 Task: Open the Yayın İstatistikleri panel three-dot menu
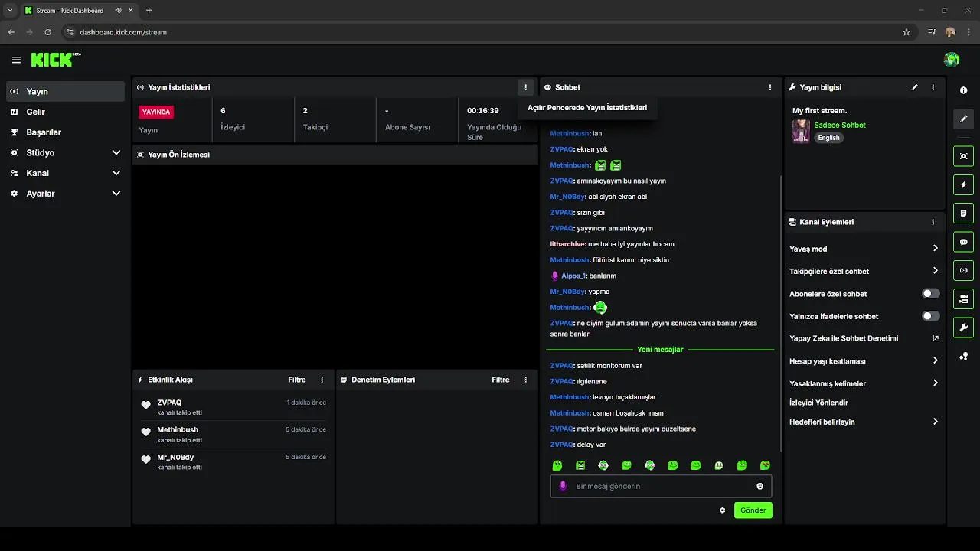click(525, 87)
